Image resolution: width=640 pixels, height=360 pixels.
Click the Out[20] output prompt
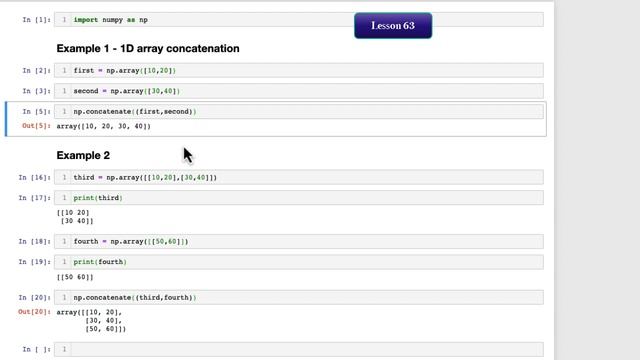(x=34, y=312)
